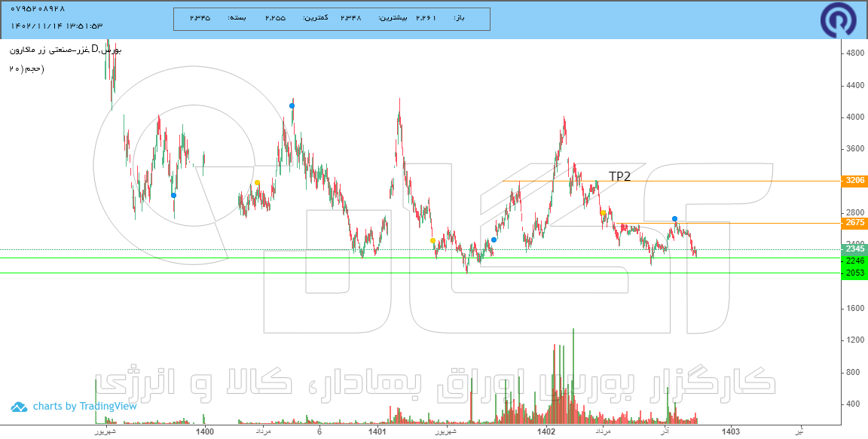Click the آذر month label on time axis
The width and height of the screenshot is (868, 439).
click(x=663, y=431)
